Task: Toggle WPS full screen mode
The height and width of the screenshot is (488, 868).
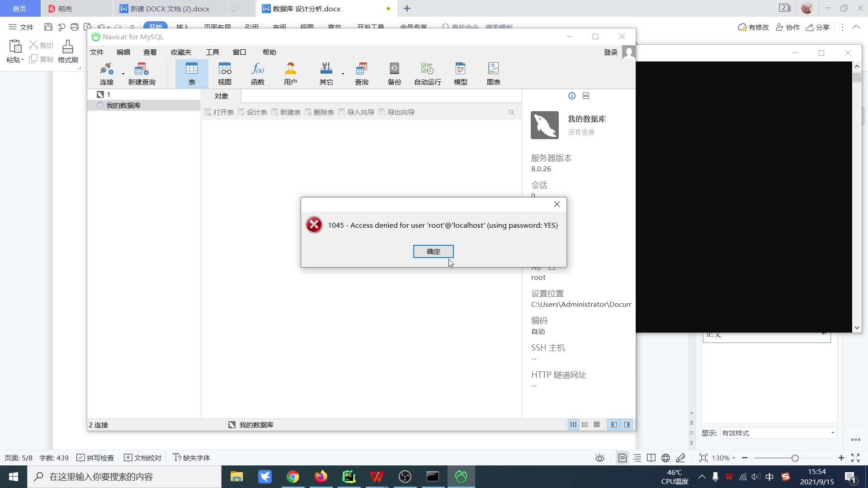Action: (x=855, y=458)
